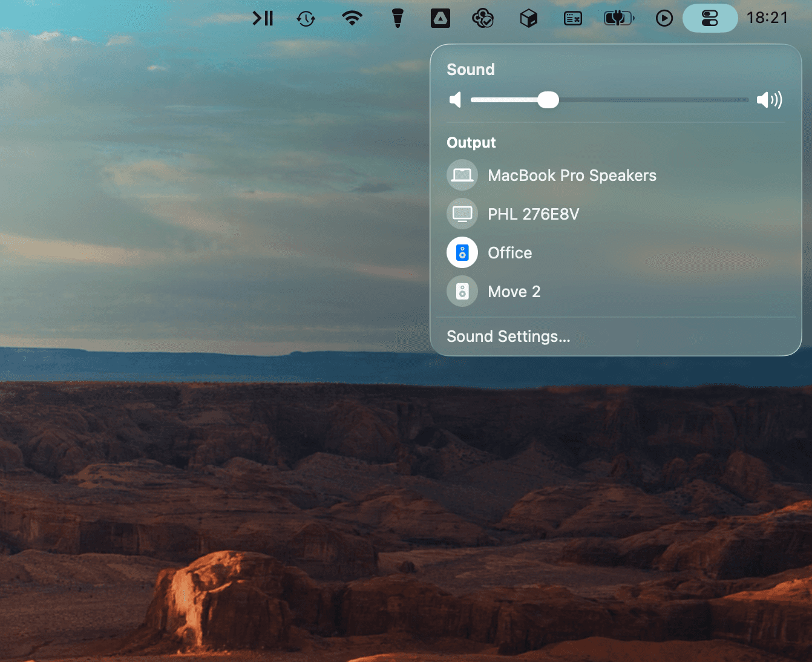Image resolution: width=812 pixels, height=662 pixels.
Task: Click the play/pause media icon in menu bar
Action: pyautogui.click(x=263, y=19)
